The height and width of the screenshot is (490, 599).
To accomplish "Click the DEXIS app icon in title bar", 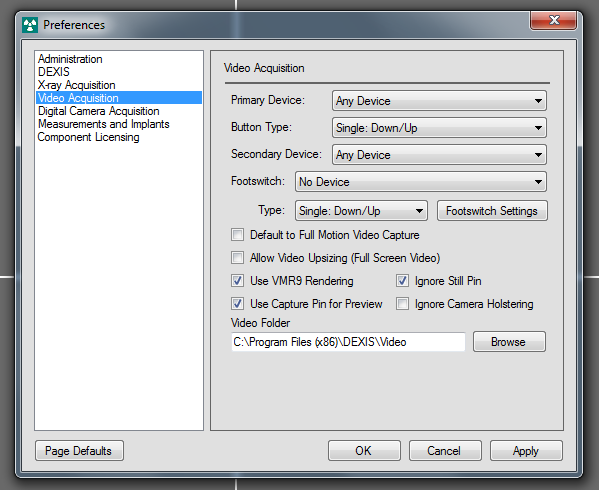I will [x=30, y=25].
